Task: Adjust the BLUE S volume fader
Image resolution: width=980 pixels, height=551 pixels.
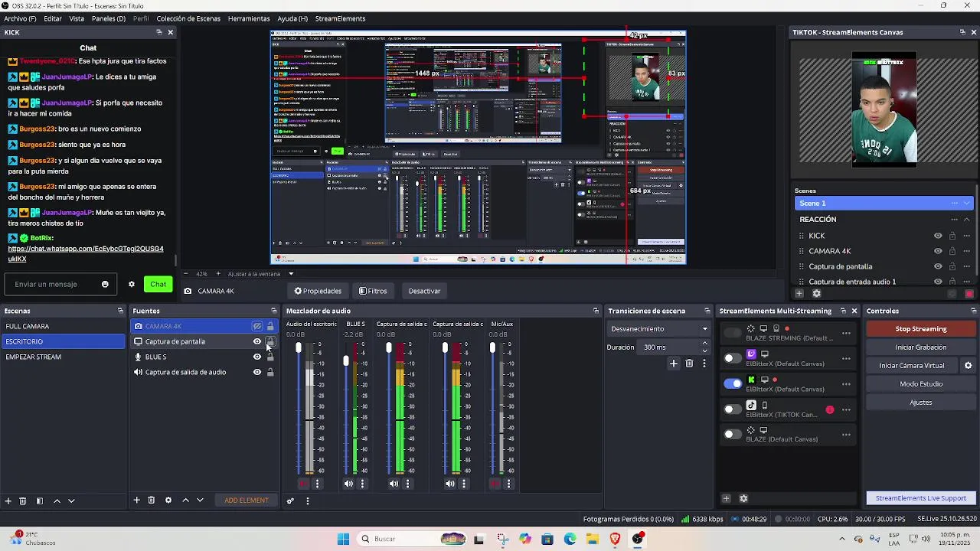Action: (346, 360)
